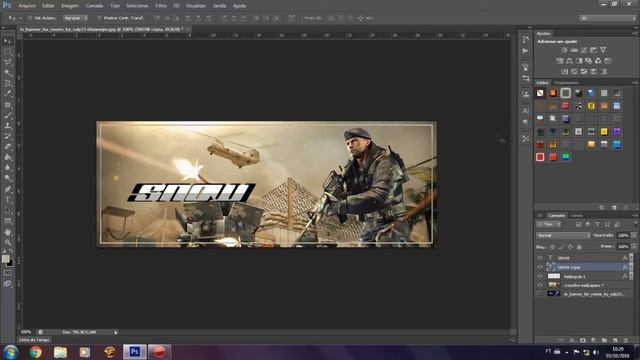Viewport: 640px width, 360px height.
Task: Hide the top text layer
Action: (540, 258)
